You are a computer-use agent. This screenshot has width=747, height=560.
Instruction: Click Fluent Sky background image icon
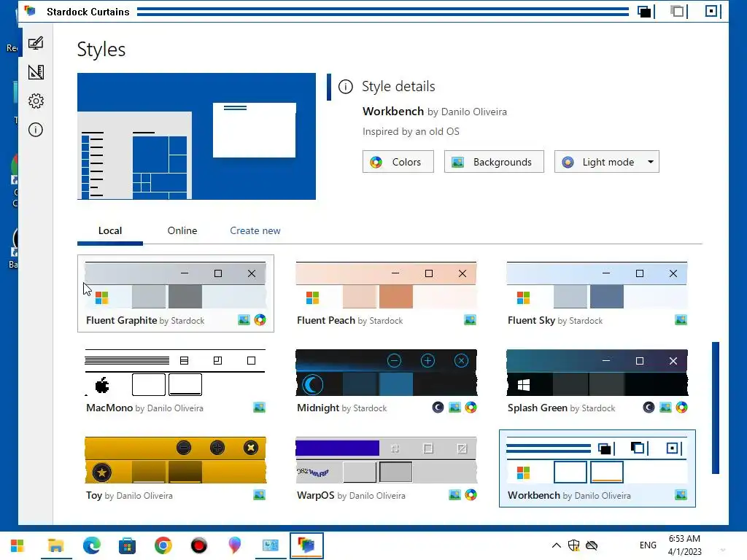pos(681,320)
